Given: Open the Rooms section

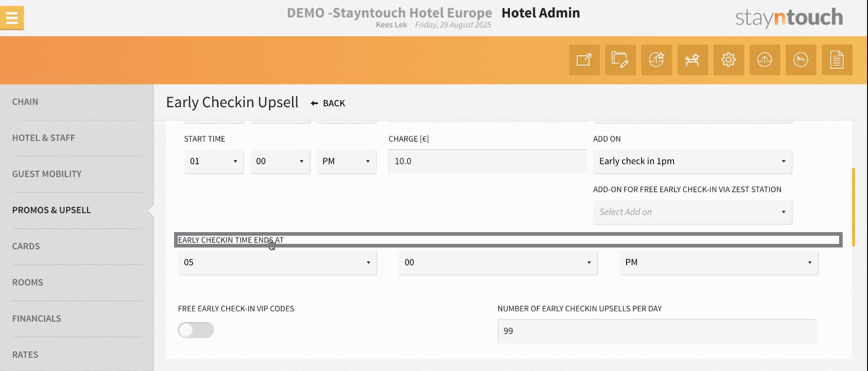Looking at the screenshot, I should (28, 283).
